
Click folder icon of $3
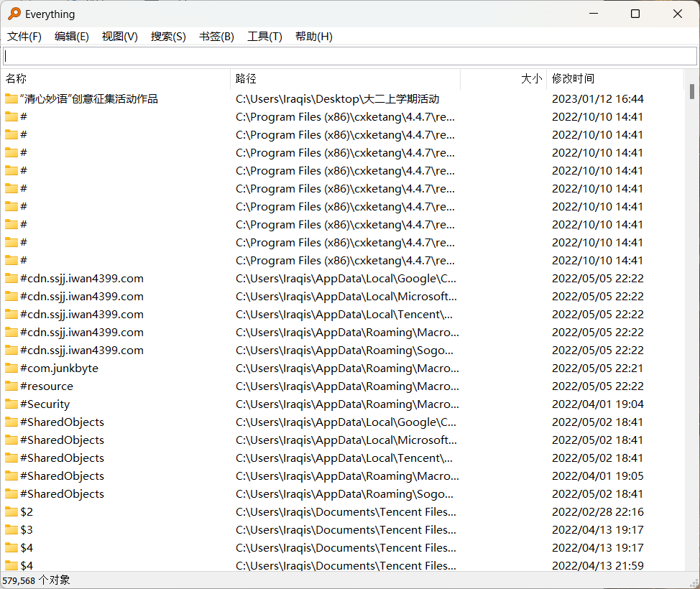(x=11, y=529)
